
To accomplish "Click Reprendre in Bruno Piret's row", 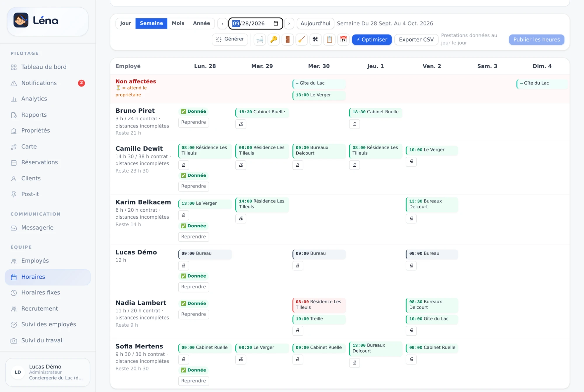I will coord(194,122).
